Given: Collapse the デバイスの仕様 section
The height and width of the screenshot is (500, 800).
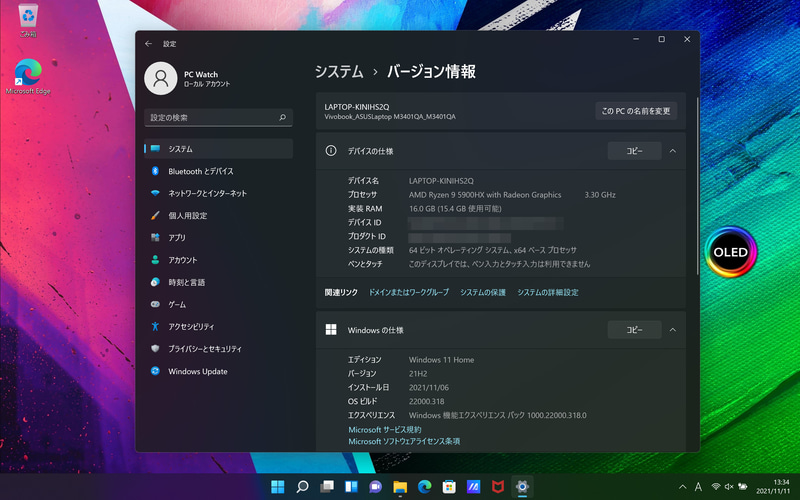Looking at the screenshot, I should [672, 151].
